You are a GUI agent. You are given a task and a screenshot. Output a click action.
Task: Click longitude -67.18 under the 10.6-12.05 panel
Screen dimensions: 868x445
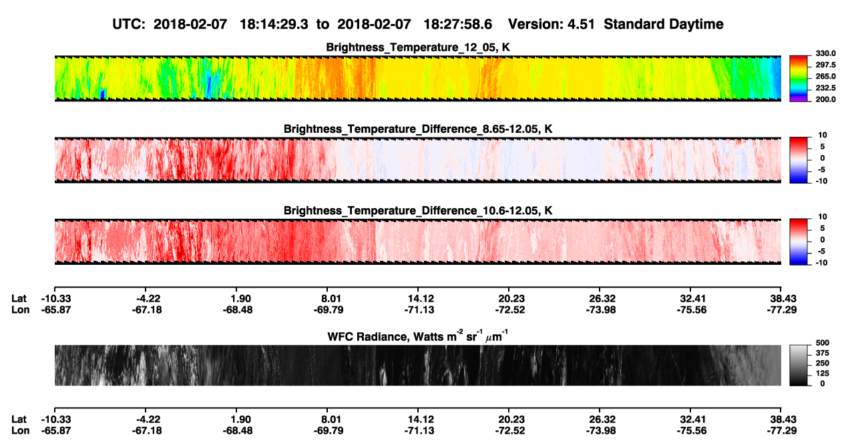148,310
